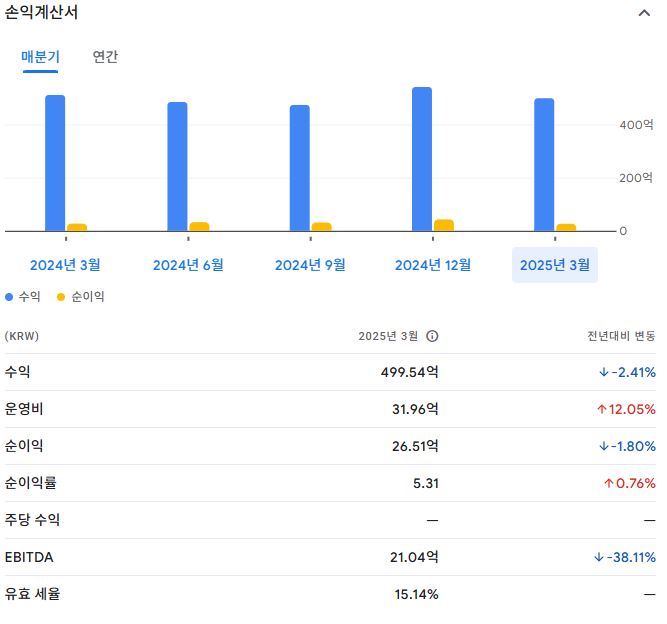Click the 수익 row label in the table

tap(17, 372)
